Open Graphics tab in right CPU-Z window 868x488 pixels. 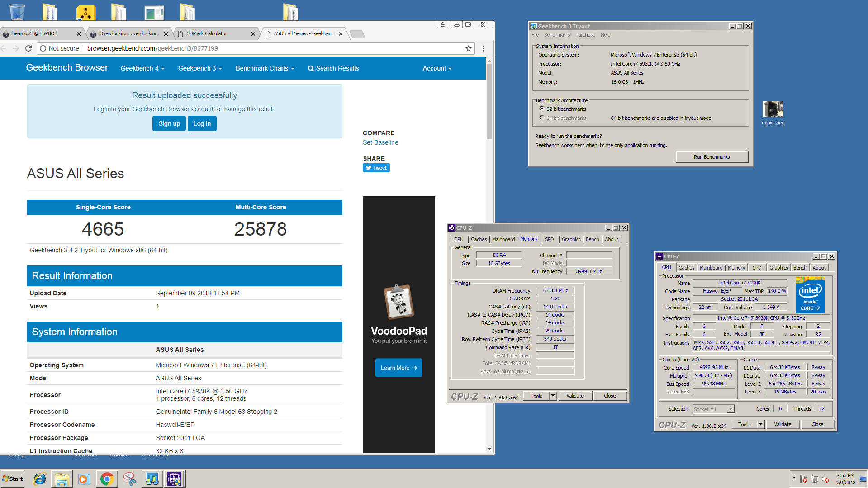click(778, 268)
